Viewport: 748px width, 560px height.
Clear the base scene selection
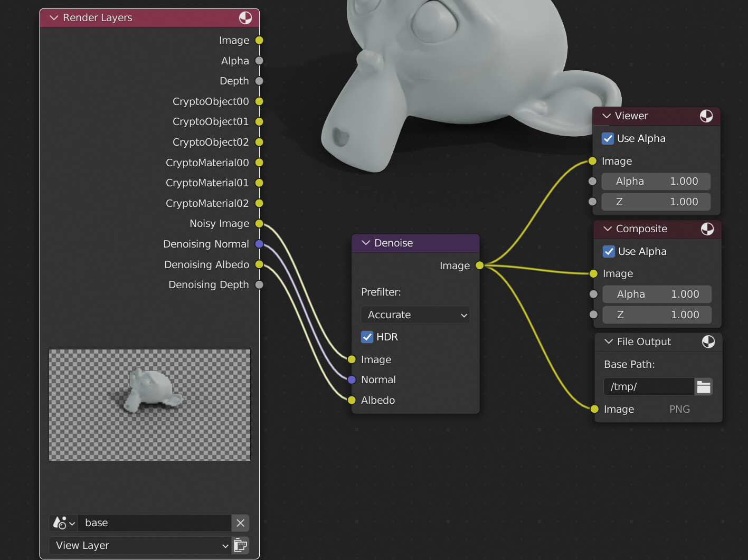[241, 523]
